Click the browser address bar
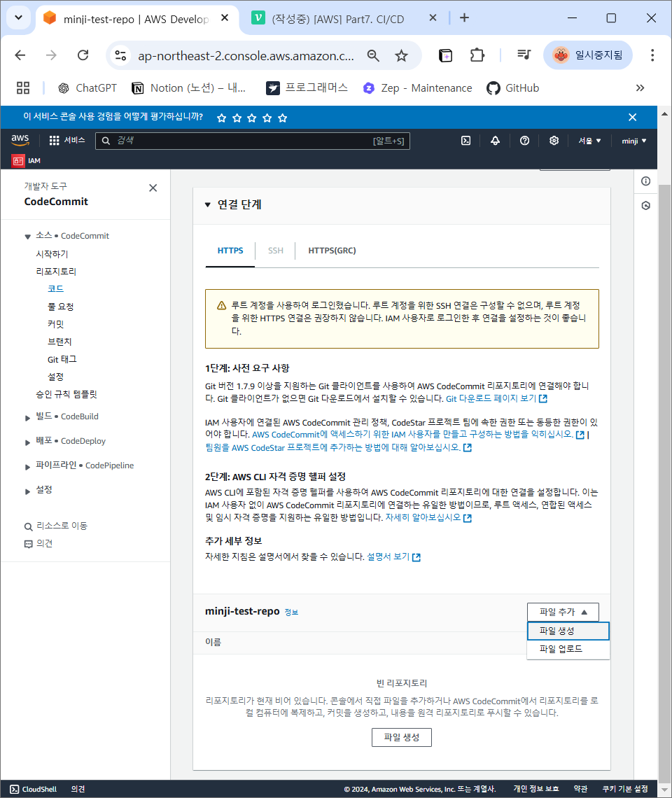This screenshot has height=798, width=672. coord(246,55)
